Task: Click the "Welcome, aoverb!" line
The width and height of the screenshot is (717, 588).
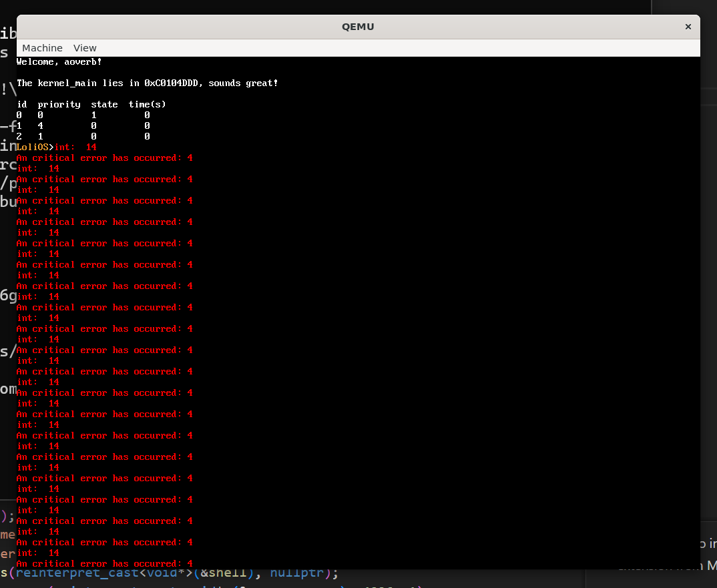Action: coord(59,62)
